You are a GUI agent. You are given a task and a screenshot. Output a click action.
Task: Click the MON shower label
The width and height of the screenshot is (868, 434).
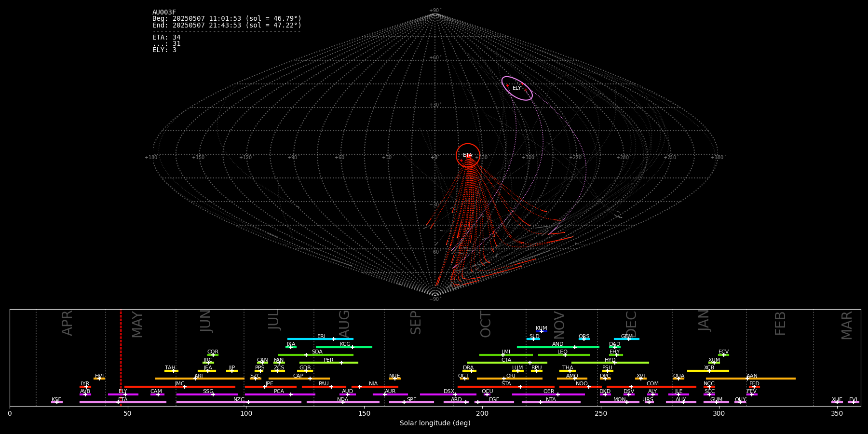tap(620, 400)
